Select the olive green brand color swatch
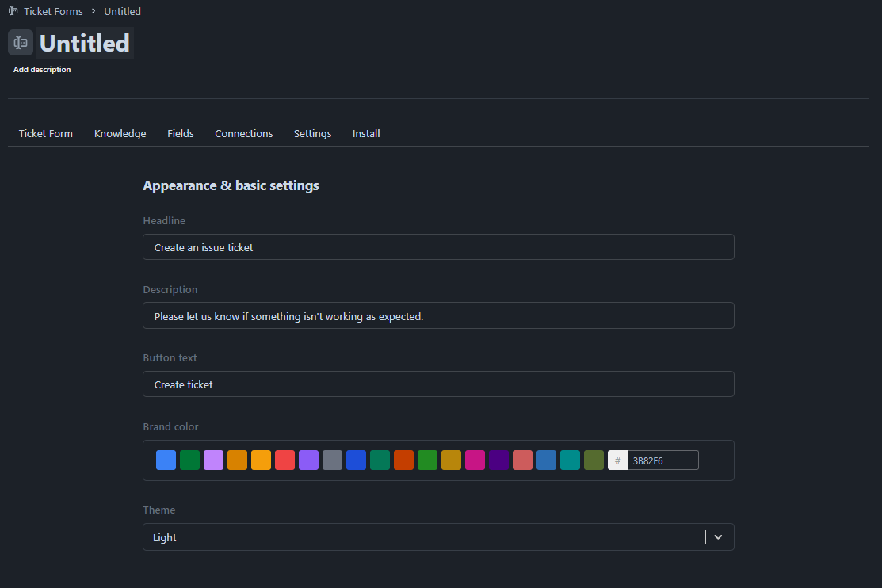Image resolution: width=882 pixels, height=588 pixels. click(594, 460)
